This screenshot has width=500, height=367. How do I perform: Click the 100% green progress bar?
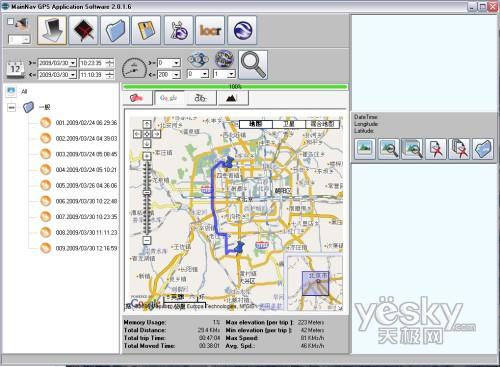coord(235,87)
